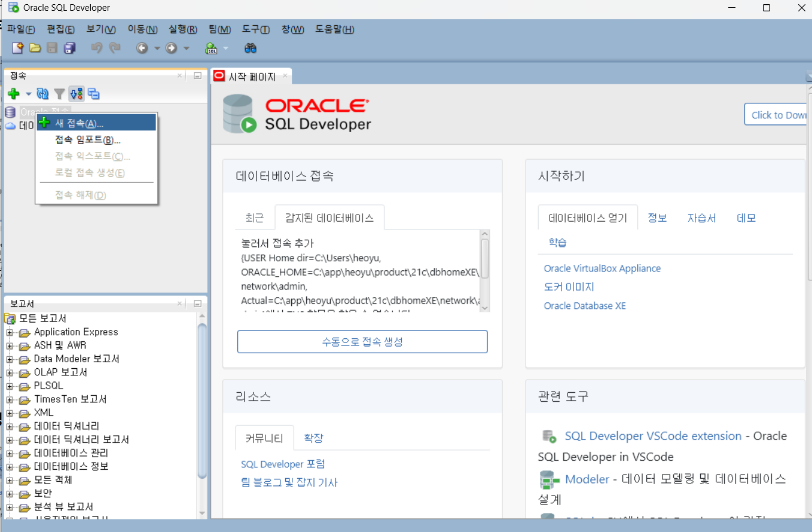Open the Back button history dropdown arrow

point(157,48)
